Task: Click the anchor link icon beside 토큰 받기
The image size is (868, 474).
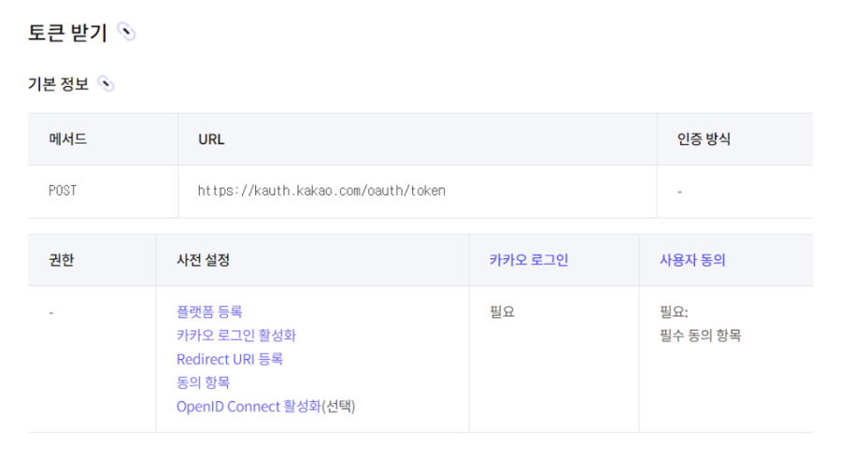Action: (127, 32)
